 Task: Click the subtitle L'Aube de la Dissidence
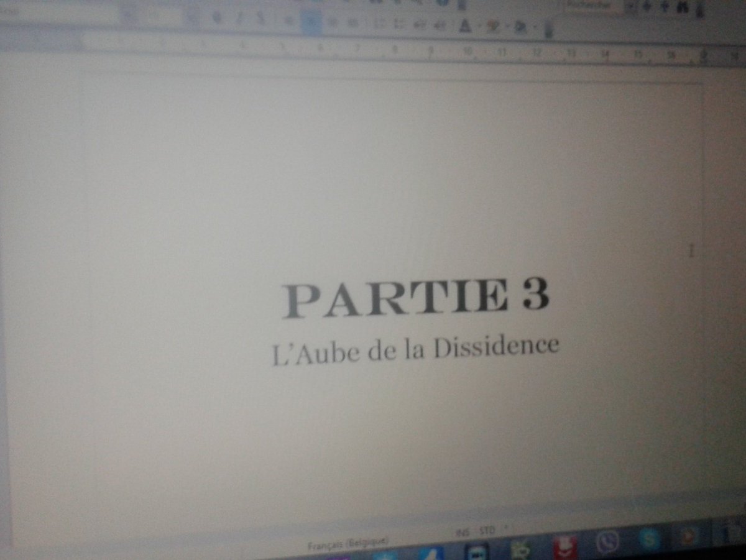point(415,350)
